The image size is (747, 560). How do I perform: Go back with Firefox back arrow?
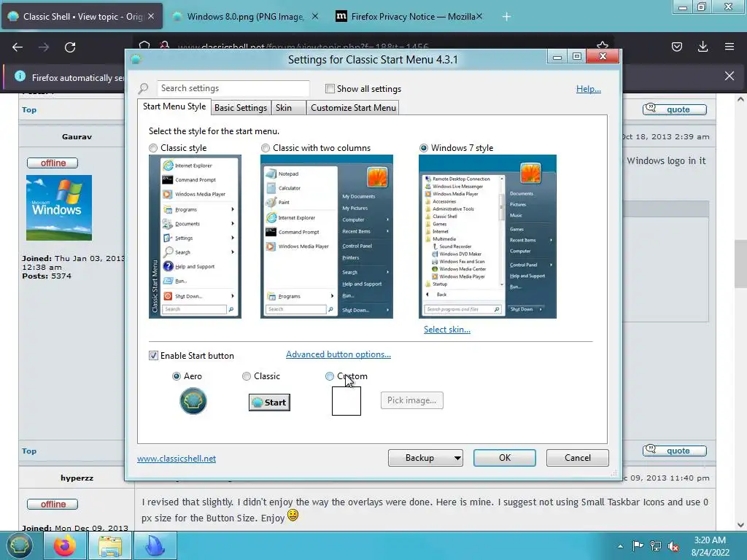coord(18,47)
